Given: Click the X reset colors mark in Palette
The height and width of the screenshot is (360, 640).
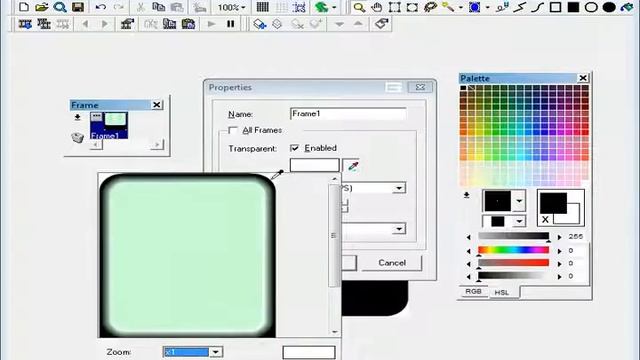Looking at the screenshot, I should click(x=545, y=220).
